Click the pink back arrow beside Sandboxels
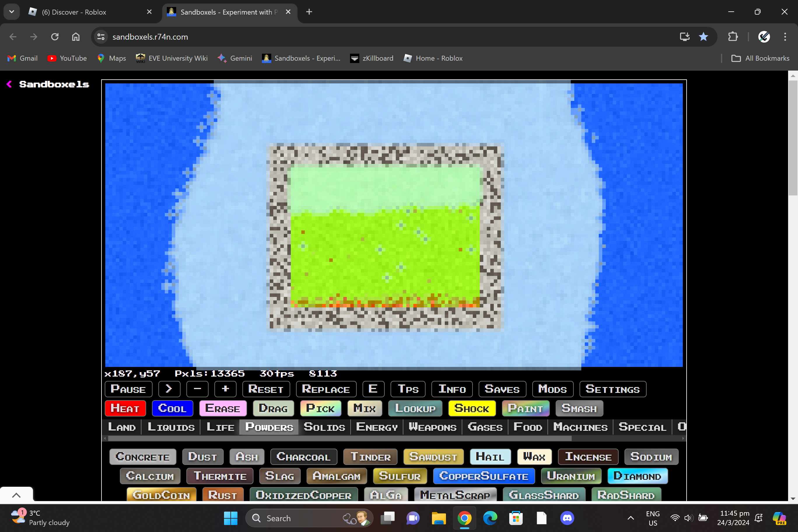 [x=9, y=84]
